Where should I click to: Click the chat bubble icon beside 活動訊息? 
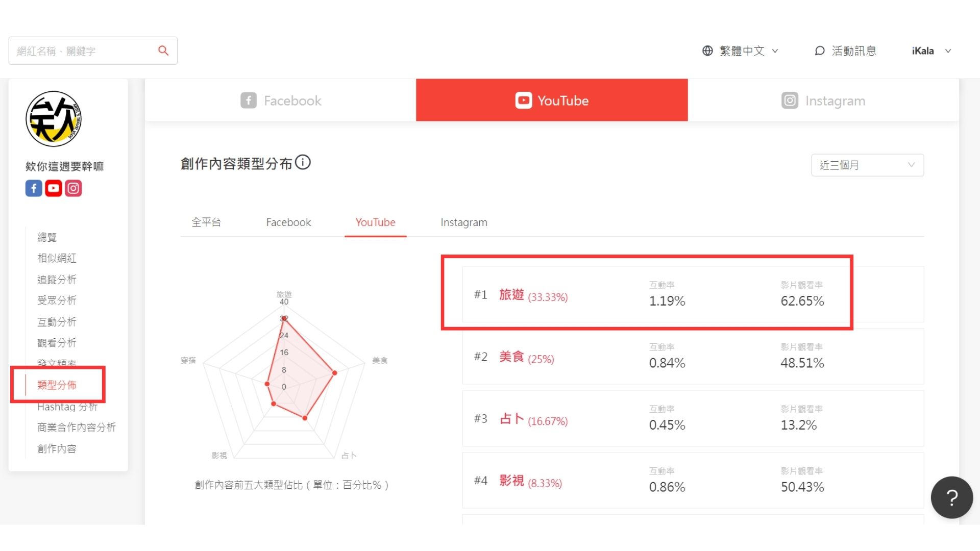[820, 51]
